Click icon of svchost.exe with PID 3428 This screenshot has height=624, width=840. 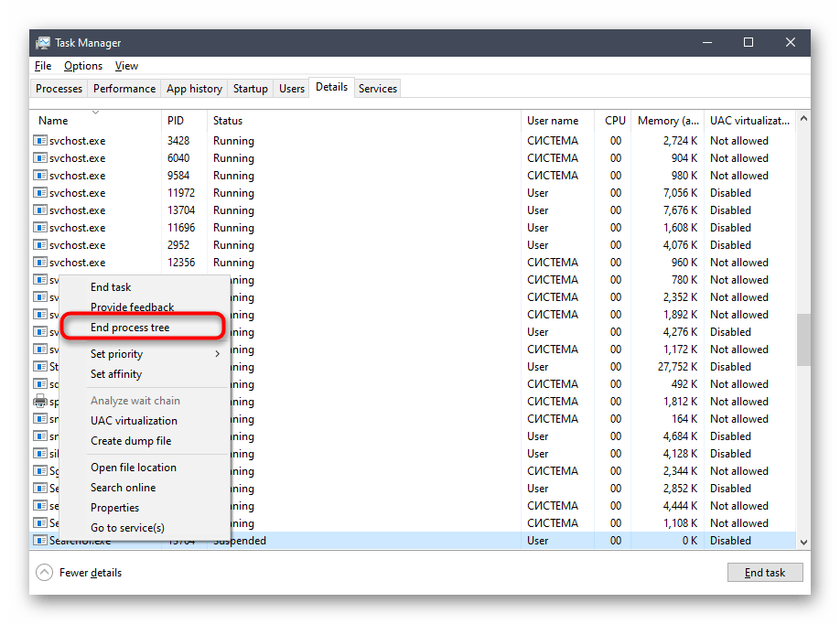click(x=40, y=141)
